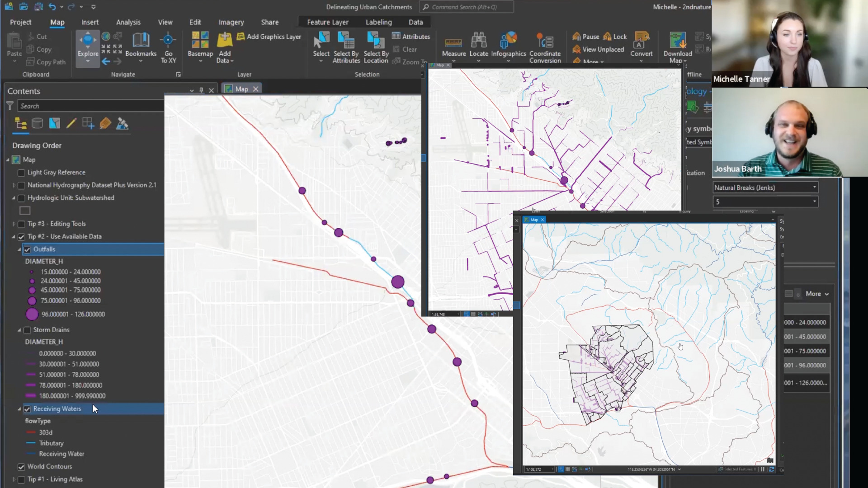Click Pause labeling button
Image resolution: width=868 pixels, height=488 pixels.
(586, 37)
